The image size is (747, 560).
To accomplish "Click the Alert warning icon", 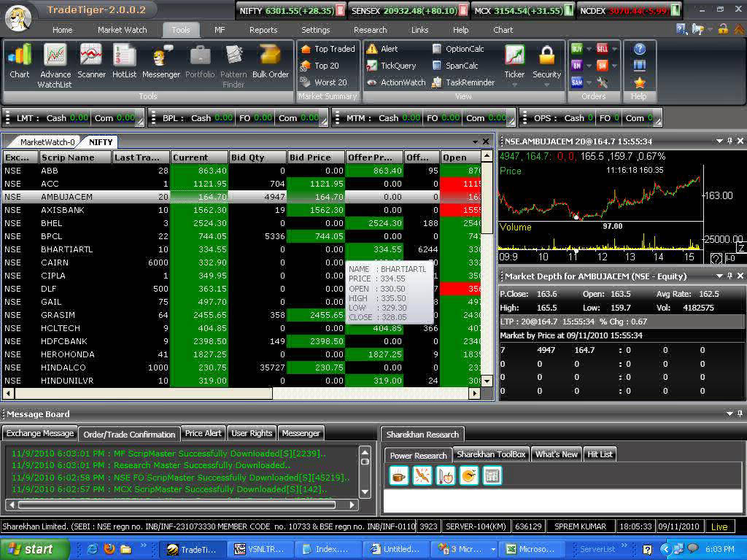I will point(372,49).
